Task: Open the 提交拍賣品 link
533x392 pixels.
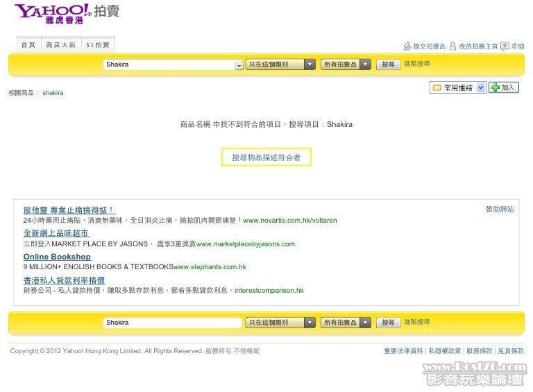Action: [x=429, y=46]
